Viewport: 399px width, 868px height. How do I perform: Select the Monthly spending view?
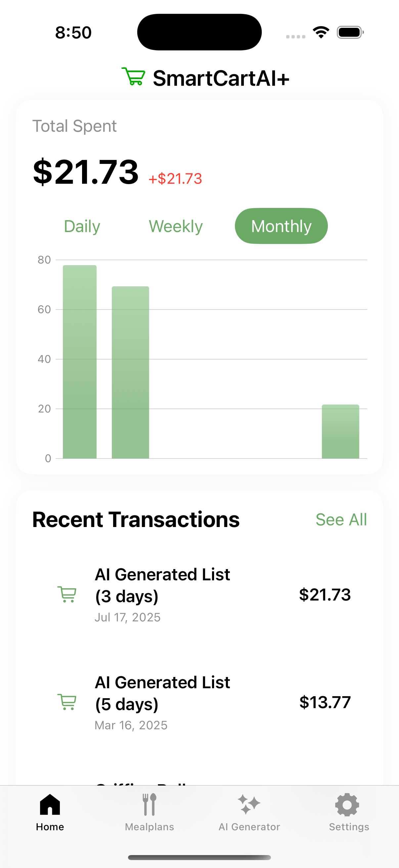pyautogui.click(x=281, y=226)
